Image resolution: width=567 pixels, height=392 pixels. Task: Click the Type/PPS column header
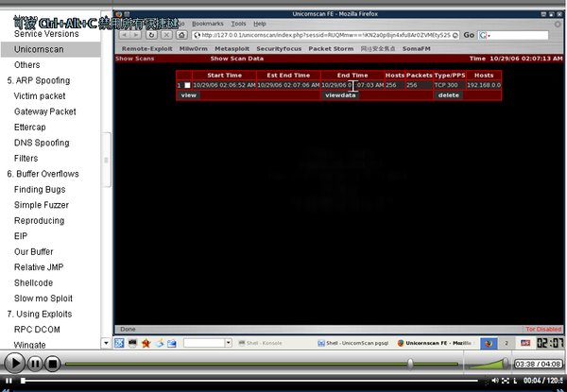(x=450, y=76)
